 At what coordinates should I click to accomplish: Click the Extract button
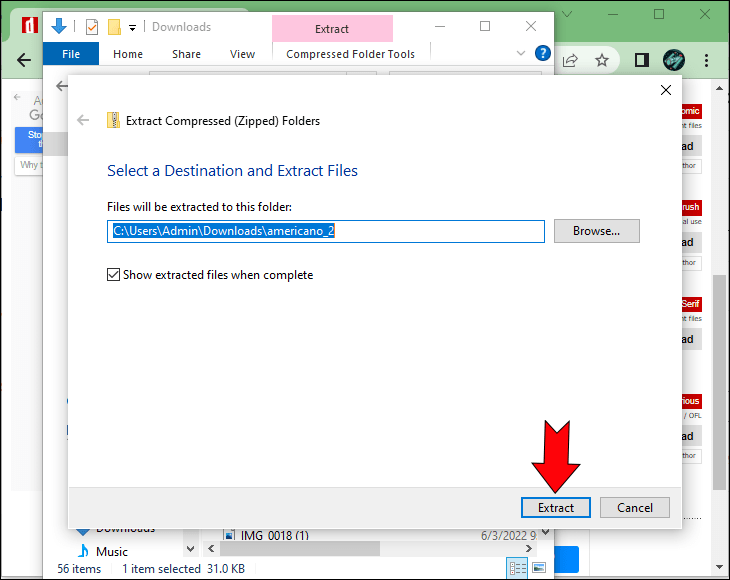556,507
